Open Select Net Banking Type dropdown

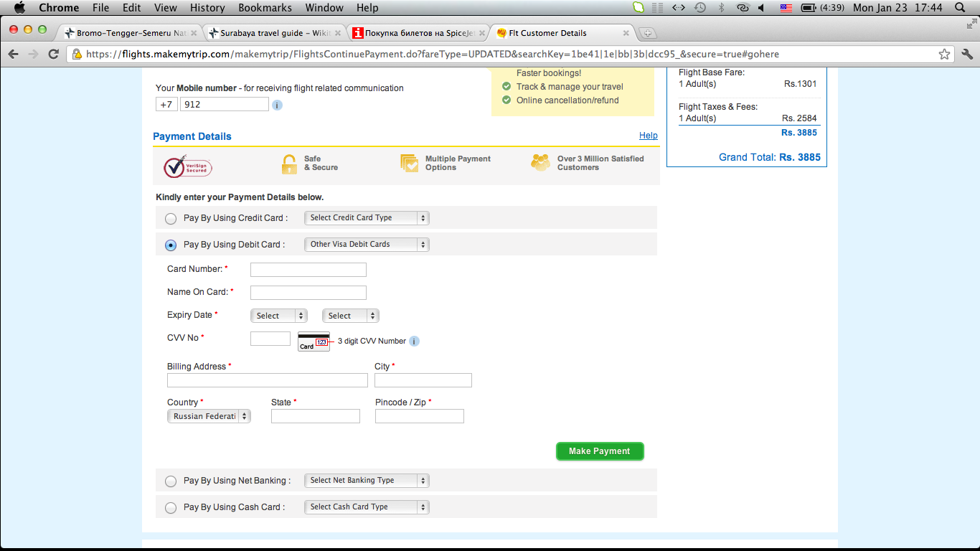coord(367,481)
